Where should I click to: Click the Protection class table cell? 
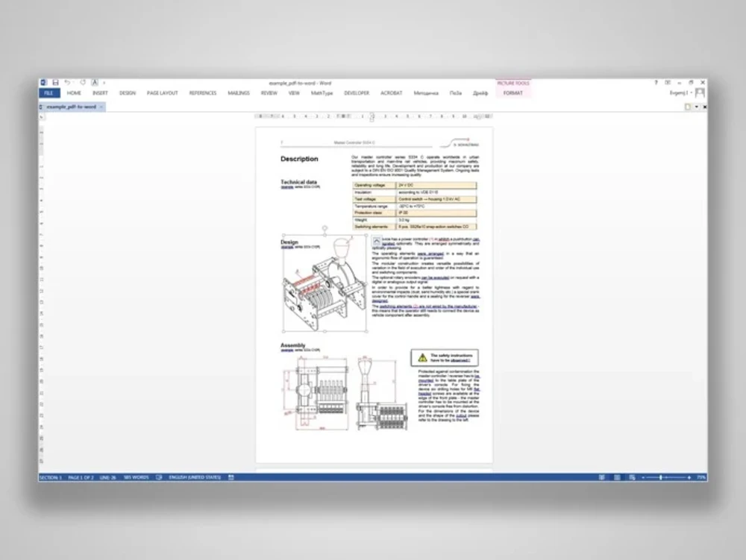pyautogui.click(x=374, y=213)
